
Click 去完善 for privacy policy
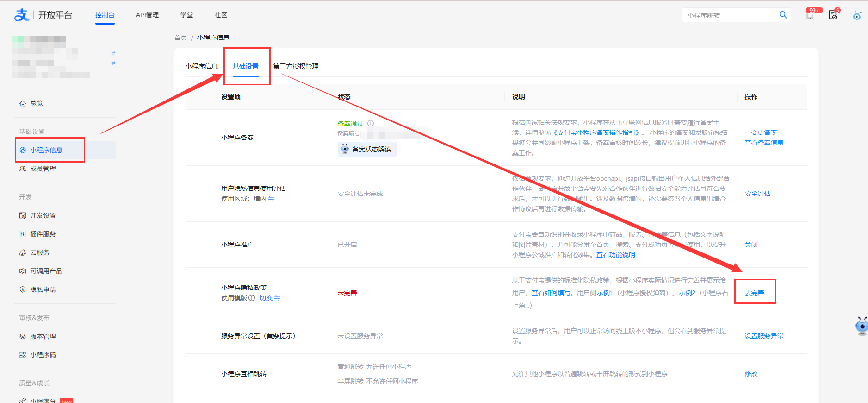pos(754,293)
